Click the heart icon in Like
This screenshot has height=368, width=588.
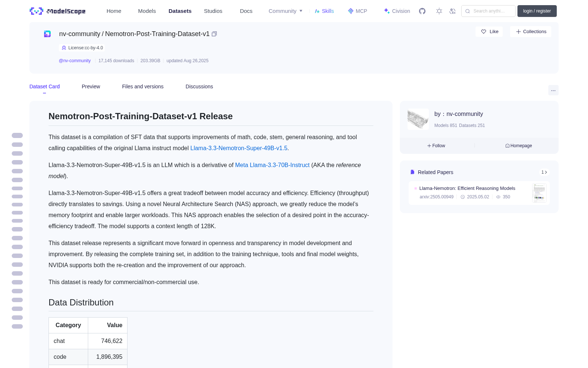[x=484, y=32]
